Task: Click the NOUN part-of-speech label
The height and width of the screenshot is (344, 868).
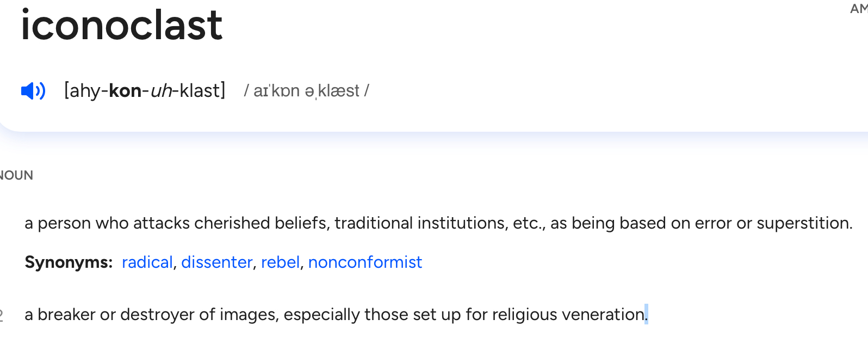Action: (16, 175)
